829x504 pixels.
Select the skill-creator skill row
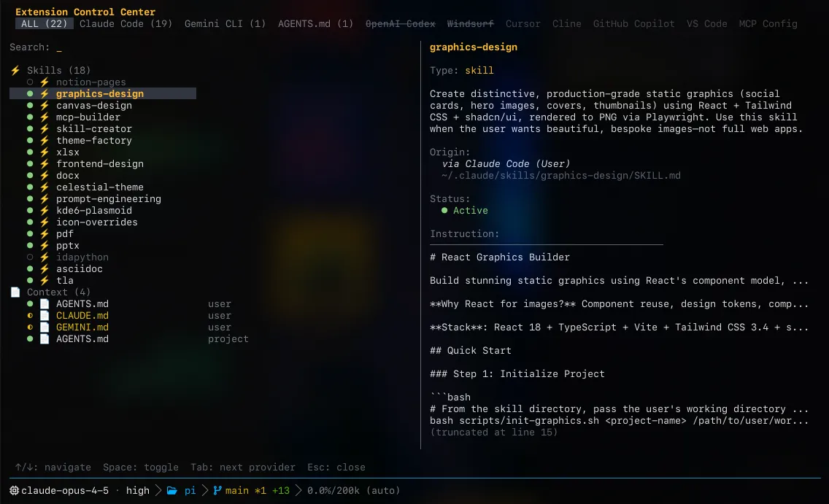click(94, 128)
